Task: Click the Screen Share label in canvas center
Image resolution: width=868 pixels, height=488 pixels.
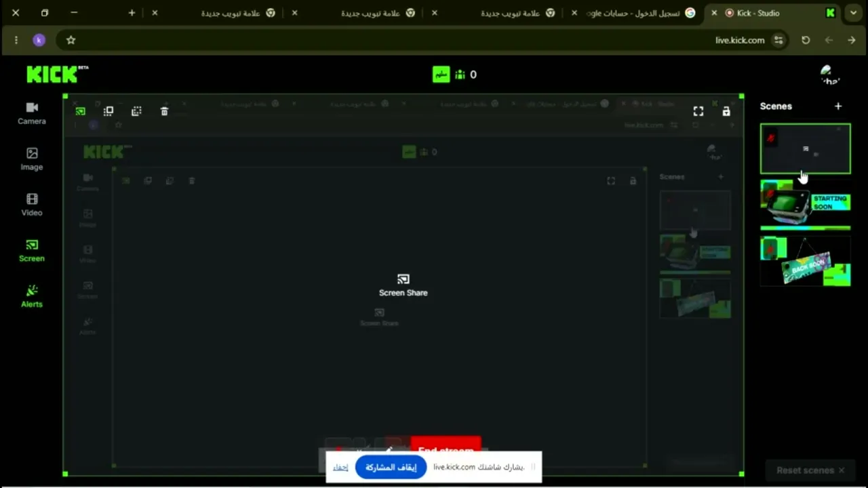Action: click(403, 293)
